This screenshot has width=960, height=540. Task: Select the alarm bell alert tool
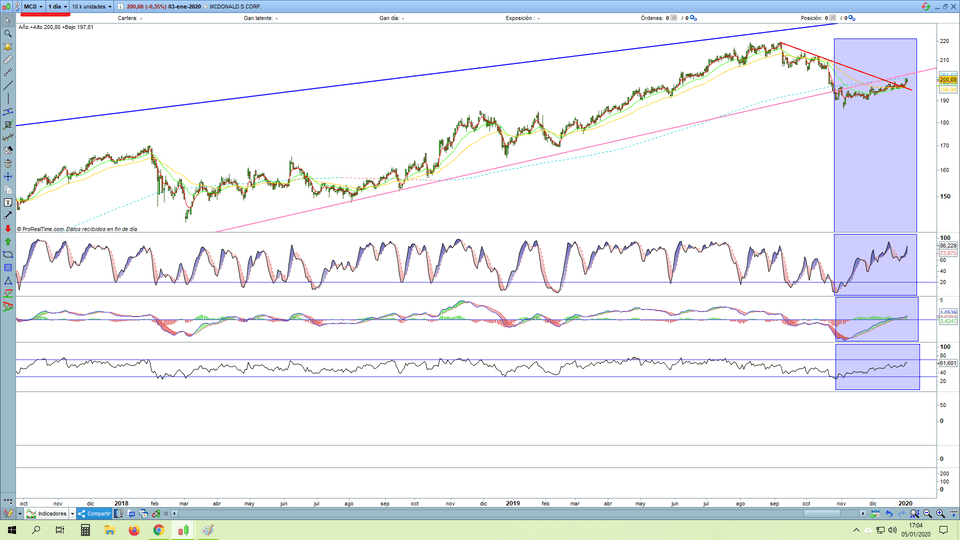tap(7, 46)
